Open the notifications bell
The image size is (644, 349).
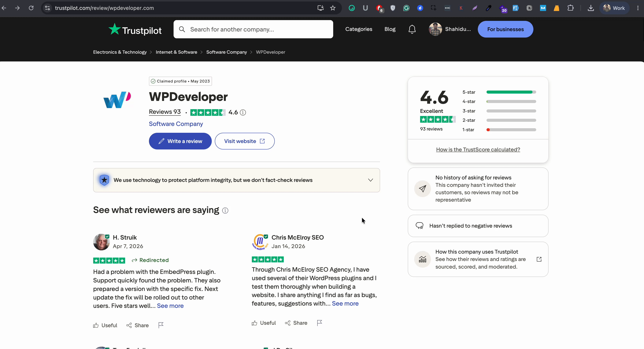(412, 29)
